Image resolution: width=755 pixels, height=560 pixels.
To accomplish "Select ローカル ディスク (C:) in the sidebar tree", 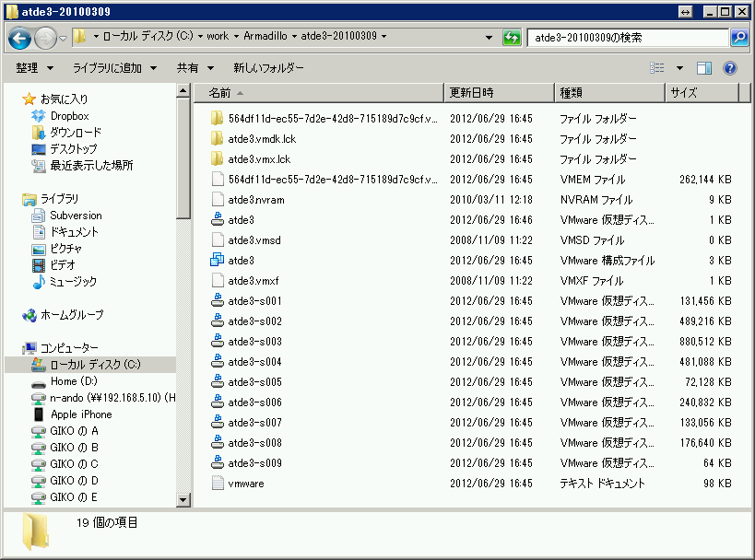I will click(x=90, y=365).
